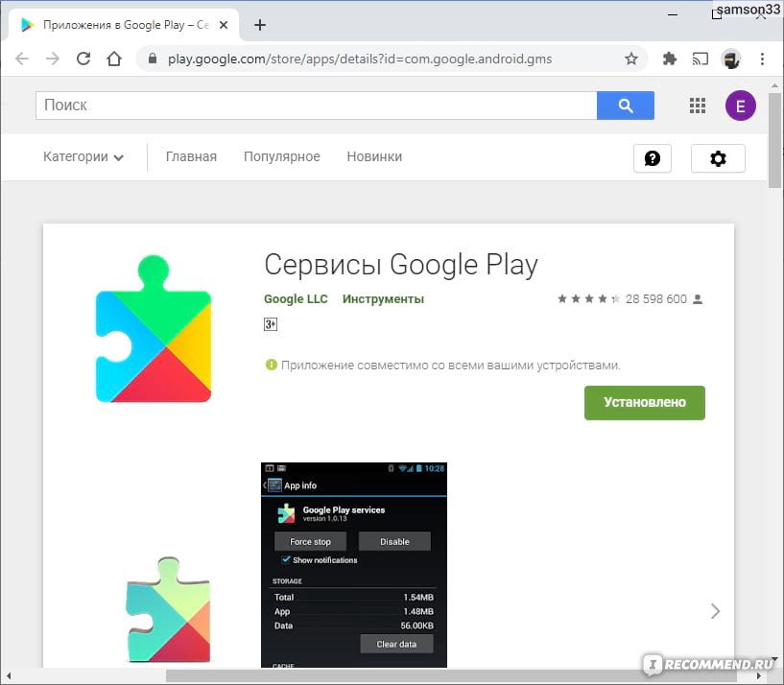The width and height of the screenshot is (784, 685).
Task: Open a new browser tab
Action: pyautogui.click(x=260, y=25)
